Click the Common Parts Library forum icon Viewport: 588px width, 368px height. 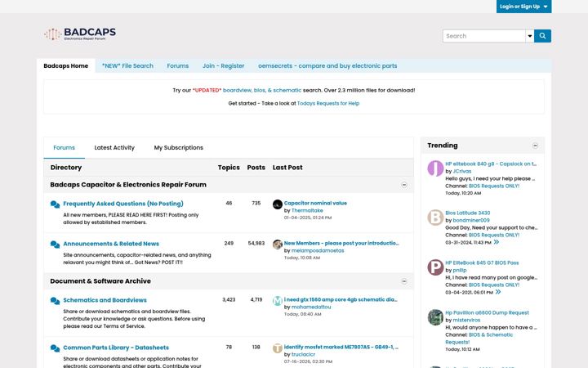point(56,348)
